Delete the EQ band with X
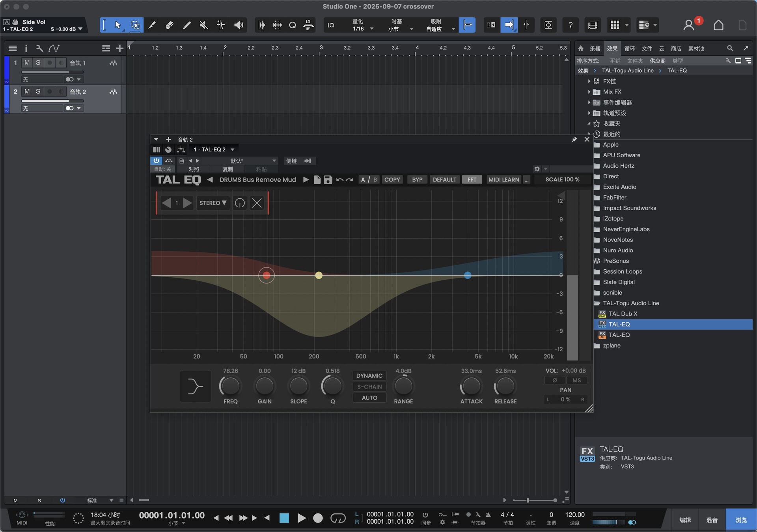The width and height of the screenshot is (757, 532). point(257,203)
